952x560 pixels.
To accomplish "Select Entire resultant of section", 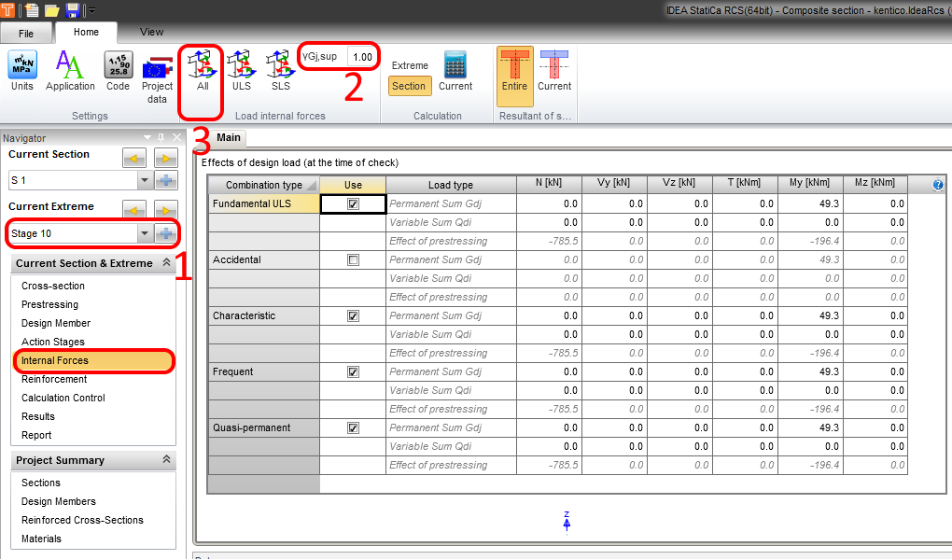I will pos(514,71).
